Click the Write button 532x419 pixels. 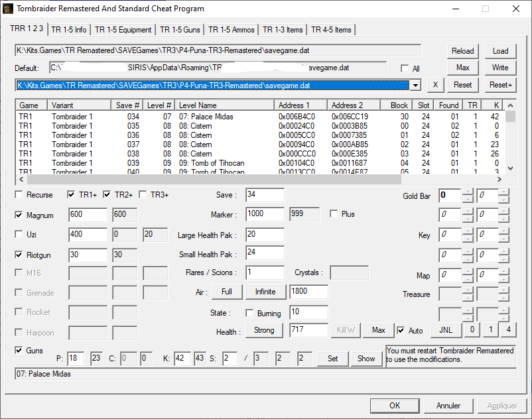tap(500, 68)
